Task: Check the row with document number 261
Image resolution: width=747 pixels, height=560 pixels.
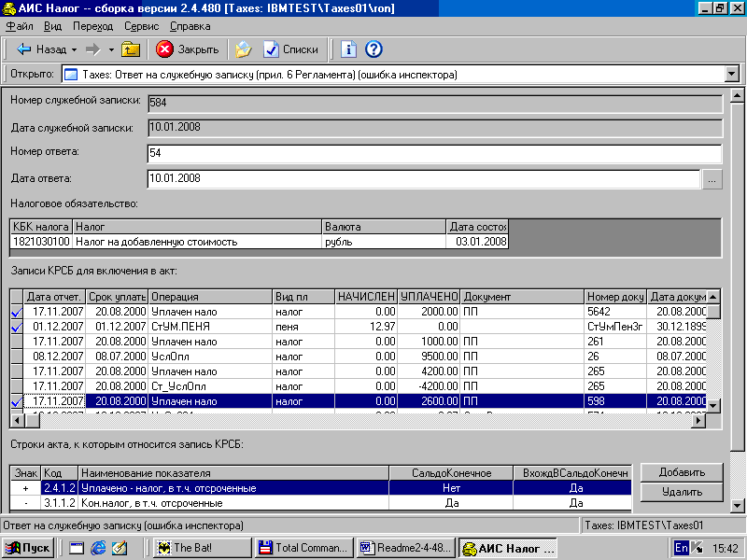Action: click(x=16, y=342)
